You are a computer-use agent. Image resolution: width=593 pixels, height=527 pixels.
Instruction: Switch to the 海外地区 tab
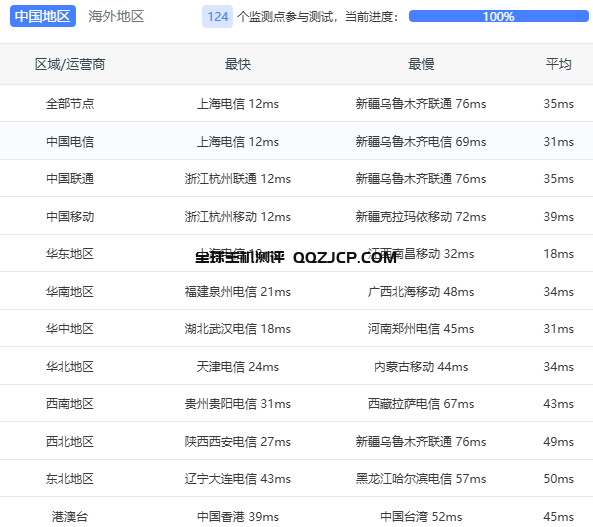pos(116,16)
